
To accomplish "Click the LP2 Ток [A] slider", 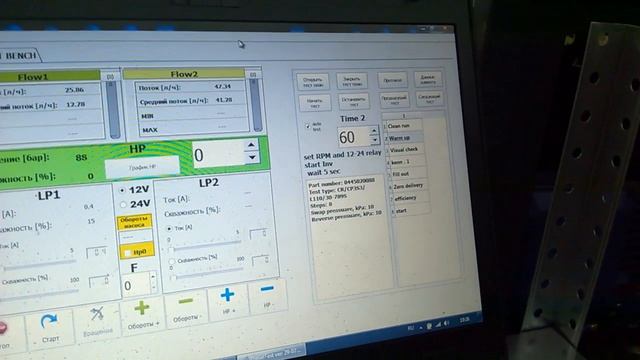I will tap(205, 245).
